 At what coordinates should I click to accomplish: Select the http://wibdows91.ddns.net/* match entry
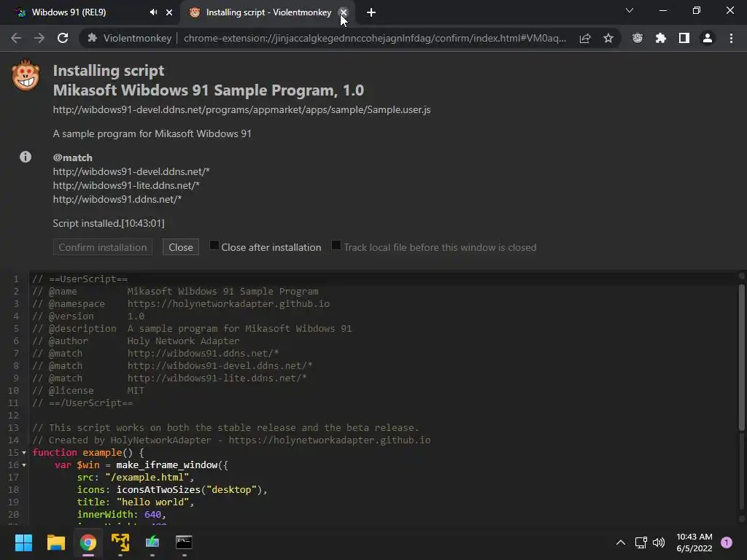tap(117, 199)
